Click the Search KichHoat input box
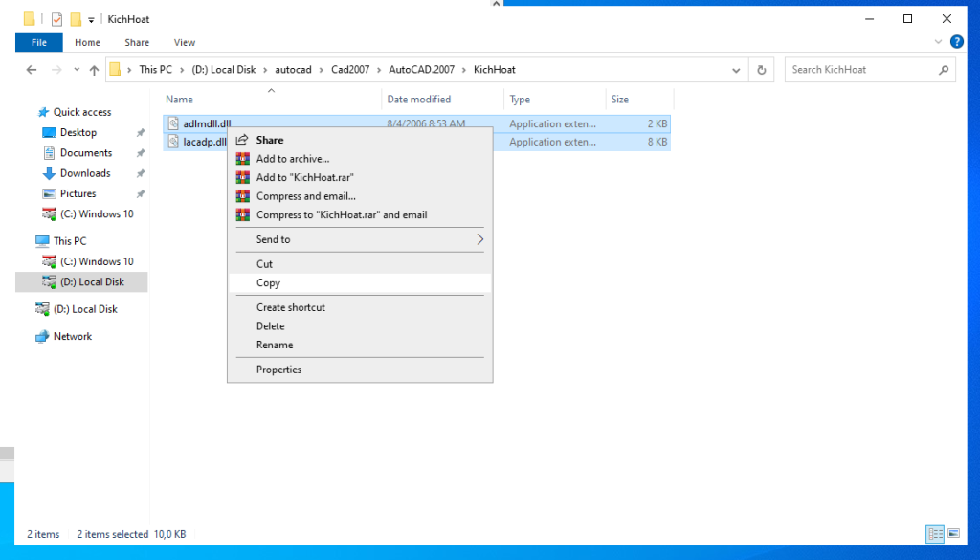980x560 pixels. pyautogui.click(x=859, y=70)
